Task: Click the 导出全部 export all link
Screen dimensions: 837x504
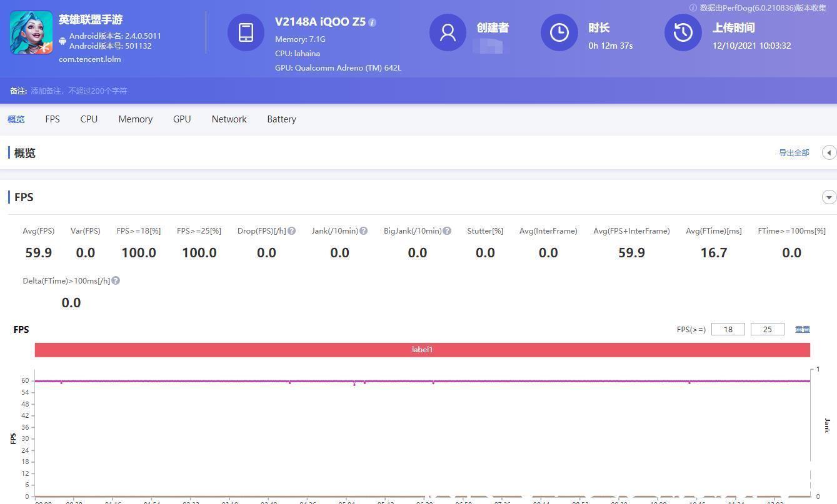Action: pyautogui.click(x=794, y=153)
